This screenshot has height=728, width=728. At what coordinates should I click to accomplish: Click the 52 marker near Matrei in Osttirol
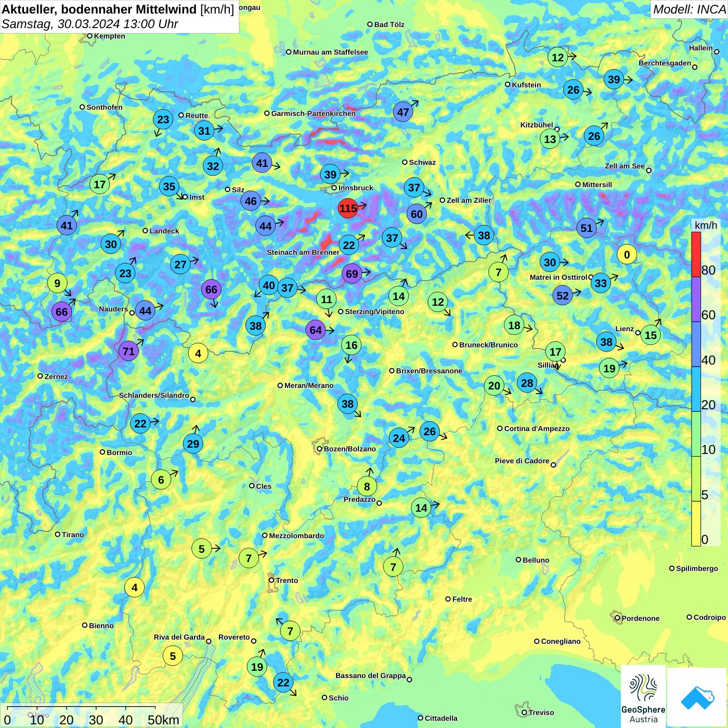(563, 295)
